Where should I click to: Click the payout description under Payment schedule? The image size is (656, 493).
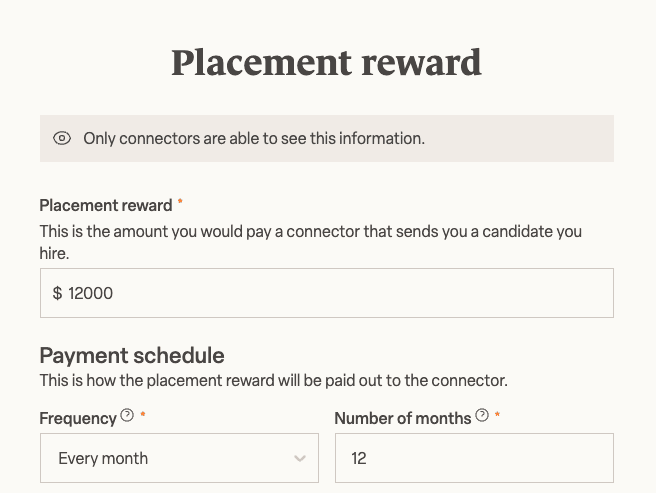point(273,380)
